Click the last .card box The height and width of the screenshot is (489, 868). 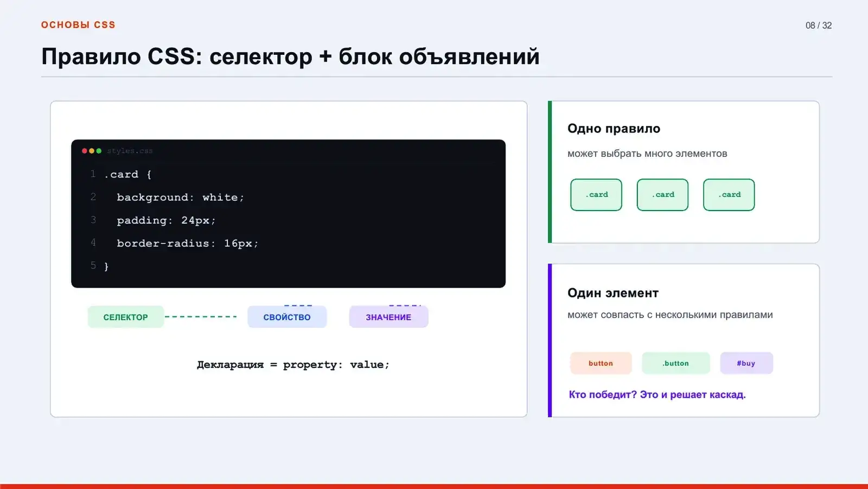(729, 195)
